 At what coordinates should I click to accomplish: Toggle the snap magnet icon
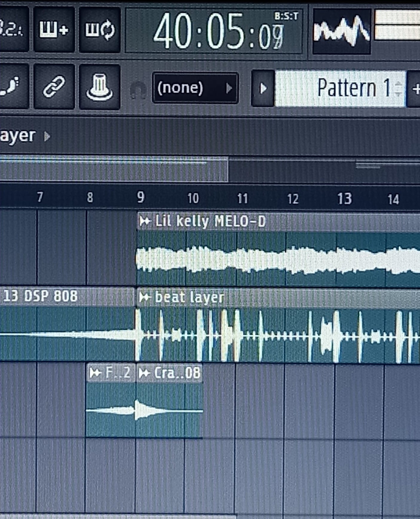click(138, 90)
